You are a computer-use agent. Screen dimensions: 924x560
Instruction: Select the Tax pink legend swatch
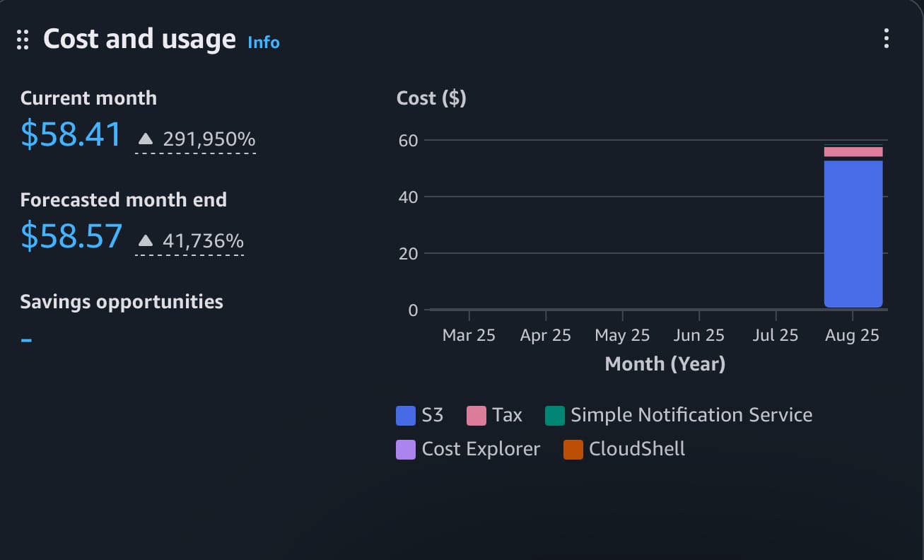pos(476,416)
